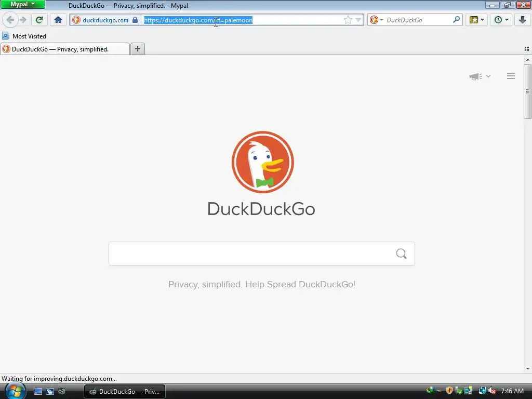The width and height of the screenshot is (532, 399).
Task: Click the tab groups grid icon
Action: point(527,49)
